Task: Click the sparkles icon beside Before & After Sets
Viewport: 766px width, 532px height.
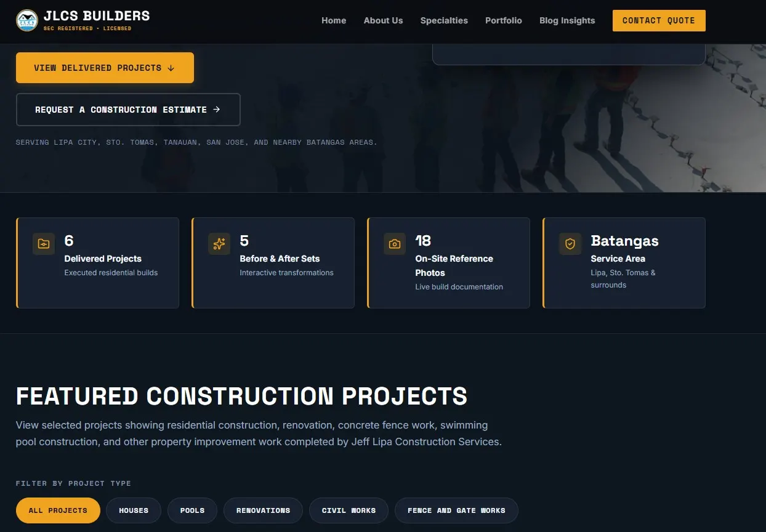Action: [x=219, y=244]
